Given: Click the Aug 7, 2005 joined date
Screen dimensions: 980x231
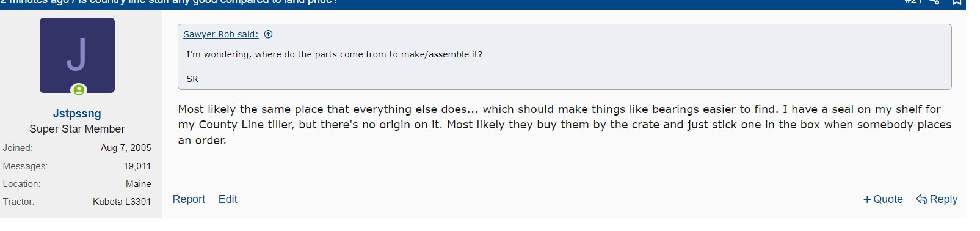Looking at the screenshot, I should (126, 148).
